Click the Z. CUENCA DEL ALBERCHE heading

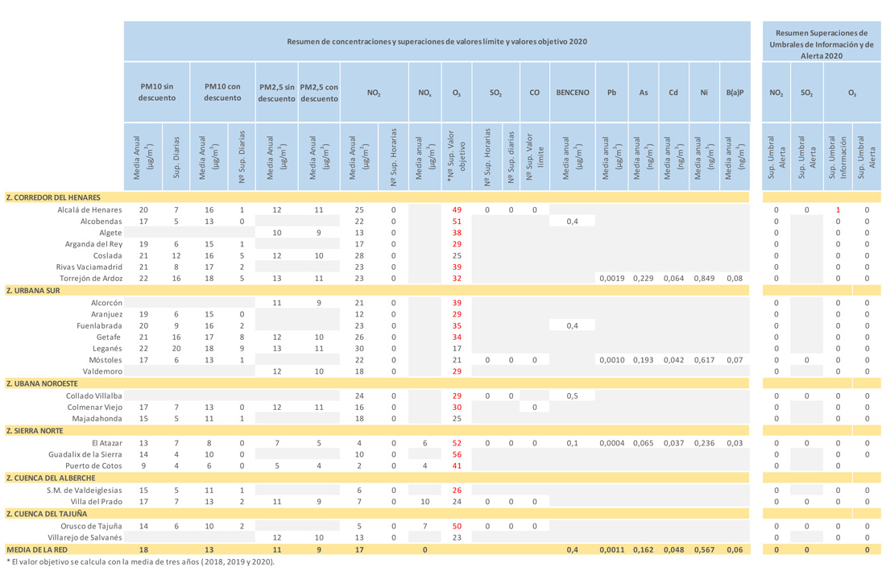(x=52, y=478)
